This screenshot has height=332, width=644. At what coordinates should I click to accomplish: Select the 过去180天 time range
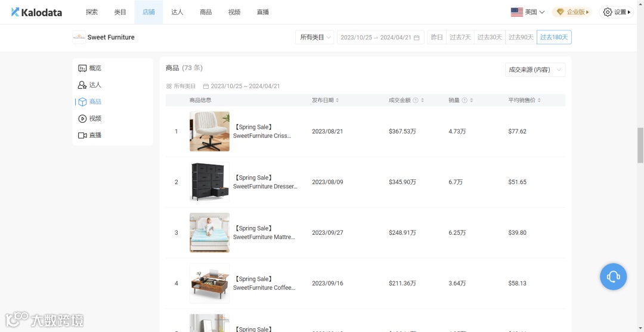click(x=554, y=38)
